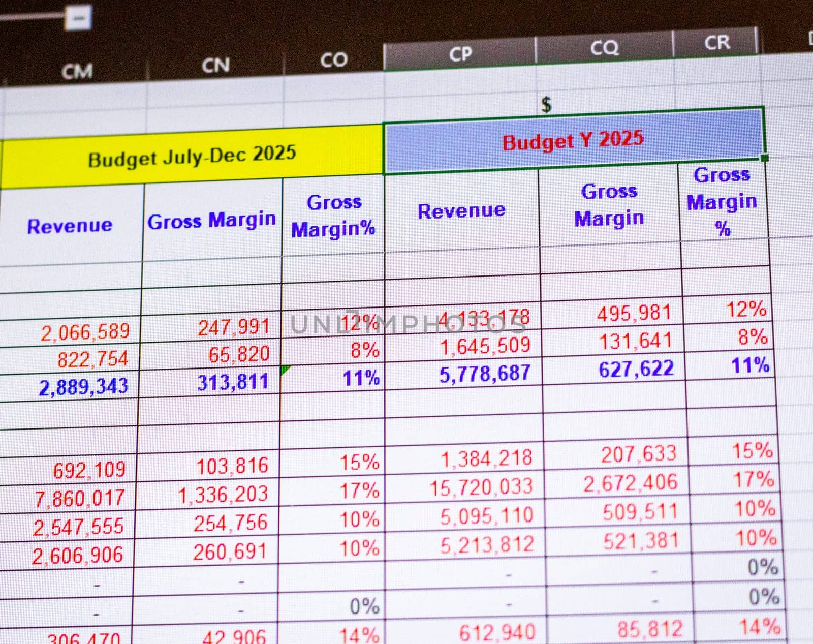813x644 pixels.
Task: Click cell with value 15,720,033
Action: coord(465,488)
